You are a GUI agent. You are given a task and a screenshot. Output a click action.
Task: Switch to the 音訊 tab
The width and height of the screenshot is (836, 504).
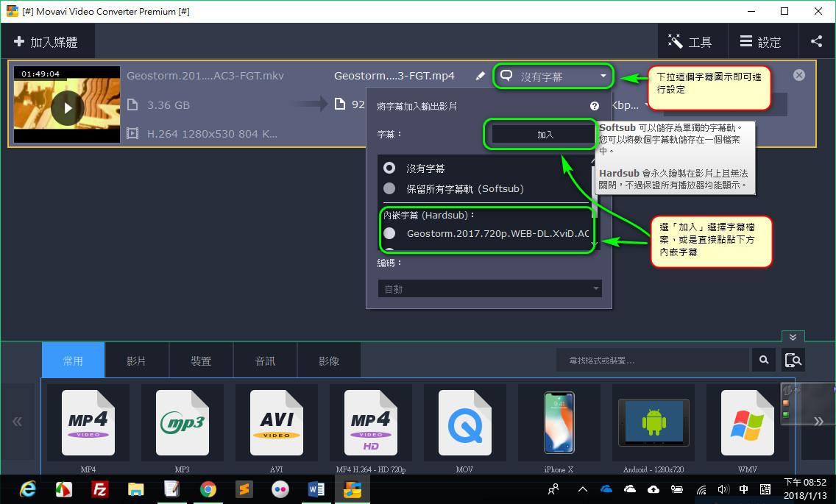(x=265, y=361)
